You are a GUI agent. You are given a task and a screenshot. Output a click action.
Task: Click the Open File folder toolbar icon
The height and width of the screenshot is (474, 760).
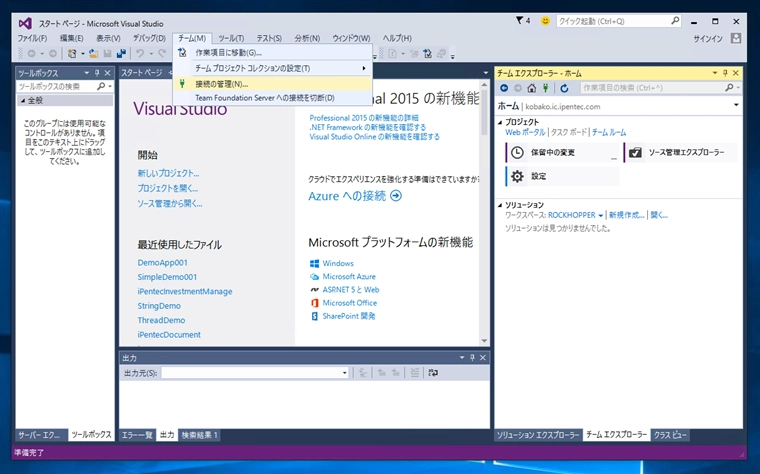point(93,53)
